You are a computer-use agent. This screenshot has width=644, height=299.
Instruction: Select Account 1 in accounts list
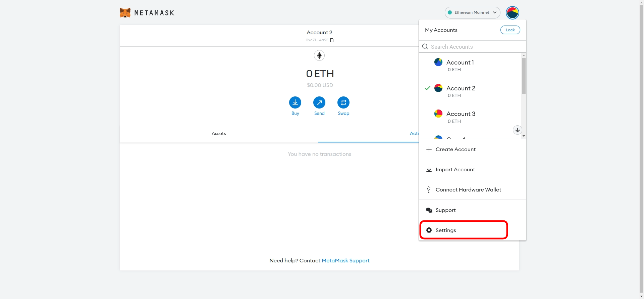(x=470, y=66)
